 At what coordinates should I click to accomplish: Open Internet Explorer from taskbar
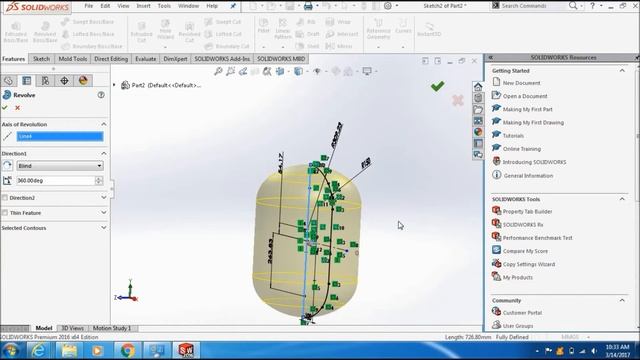(39, 351)
